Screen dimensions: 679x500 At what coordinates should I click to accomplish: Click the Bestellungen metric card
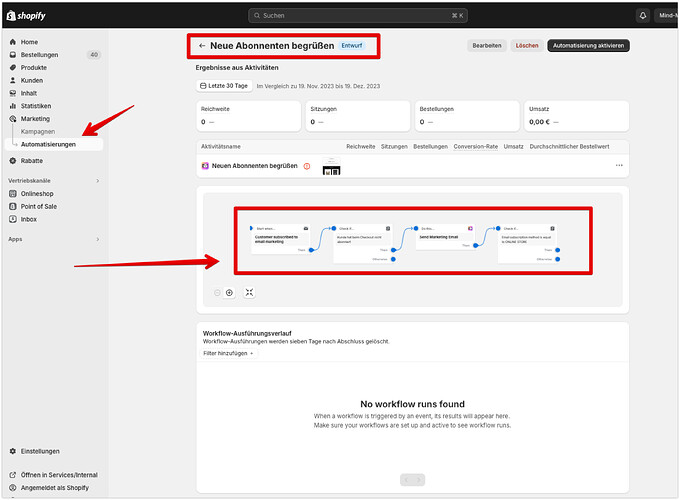point(467,116)
